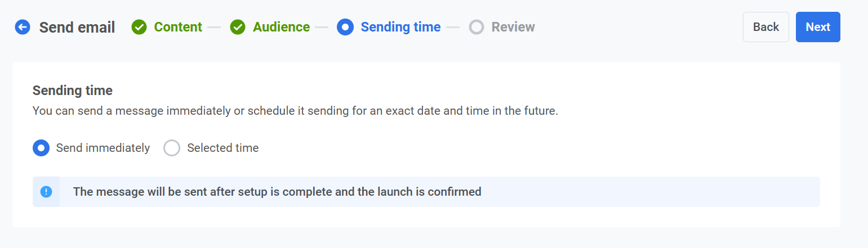Jump to the Review step label

click(x=513, y=27)
